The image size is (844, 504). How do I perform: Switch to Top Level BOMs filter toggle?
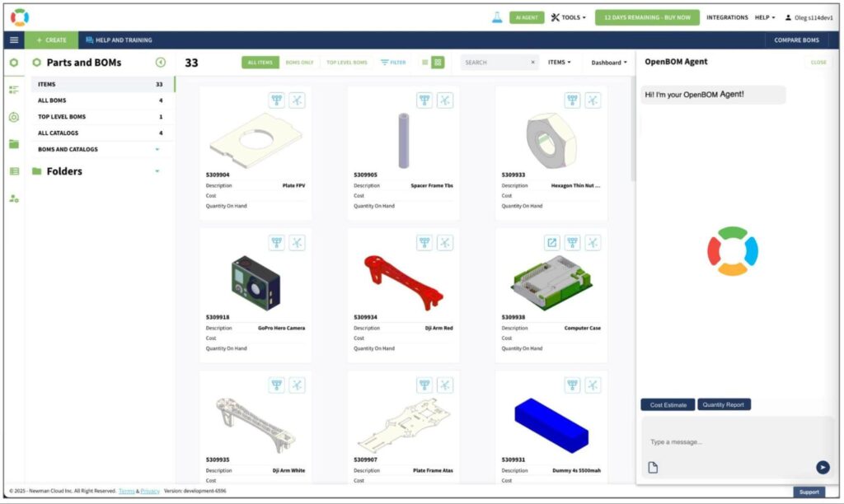coord(347,63)
